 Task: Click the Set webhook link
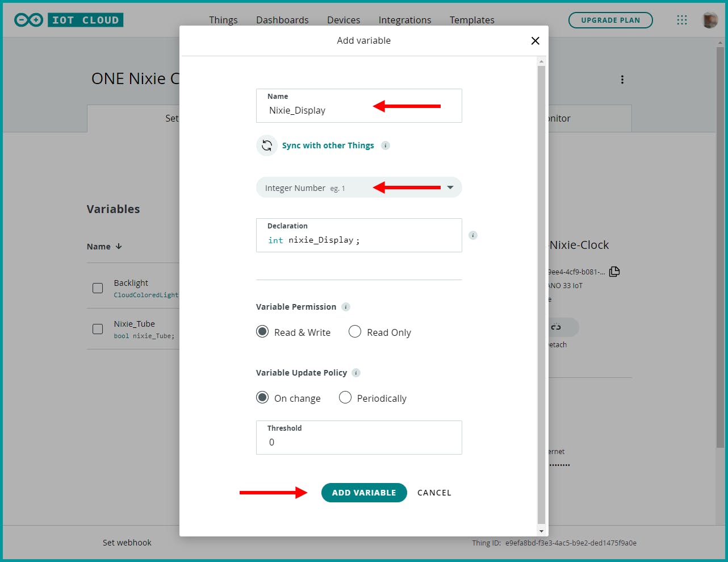127,543
